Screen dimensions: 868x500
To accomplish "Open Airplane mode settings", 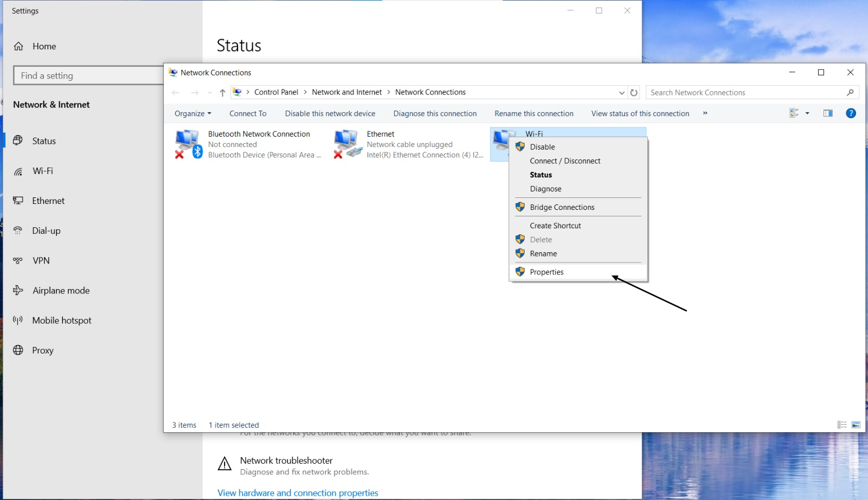I will (x=61, y=290).
